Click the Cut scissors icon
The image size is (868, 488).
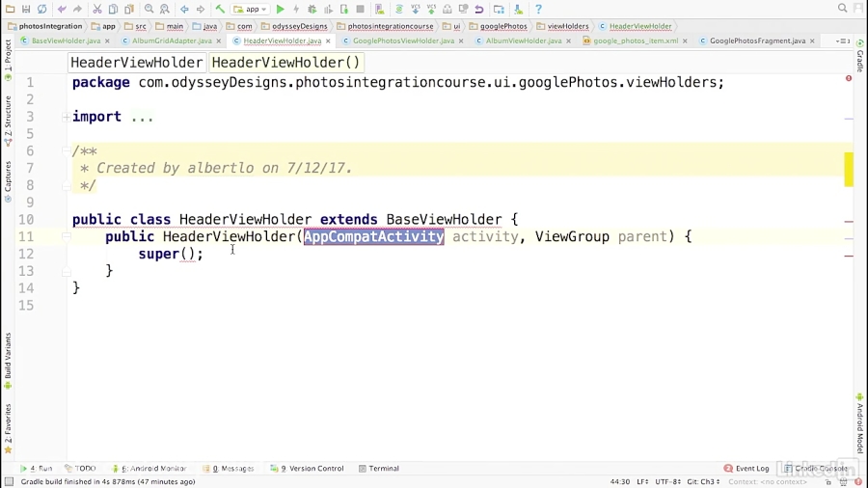click(x=96, y=9)
